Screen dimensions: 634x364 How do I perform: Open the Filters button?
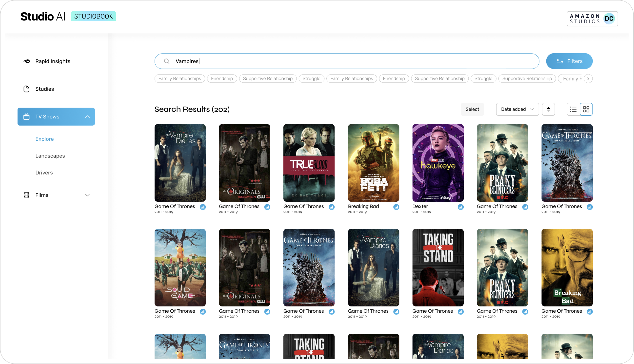pyautogui.click(x=569, y=61)
